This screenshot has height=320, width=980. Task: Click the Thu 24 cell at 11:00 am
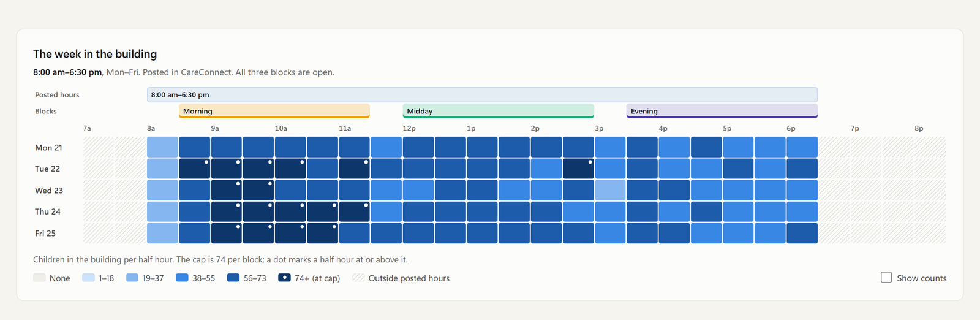(x=355, y=211)
